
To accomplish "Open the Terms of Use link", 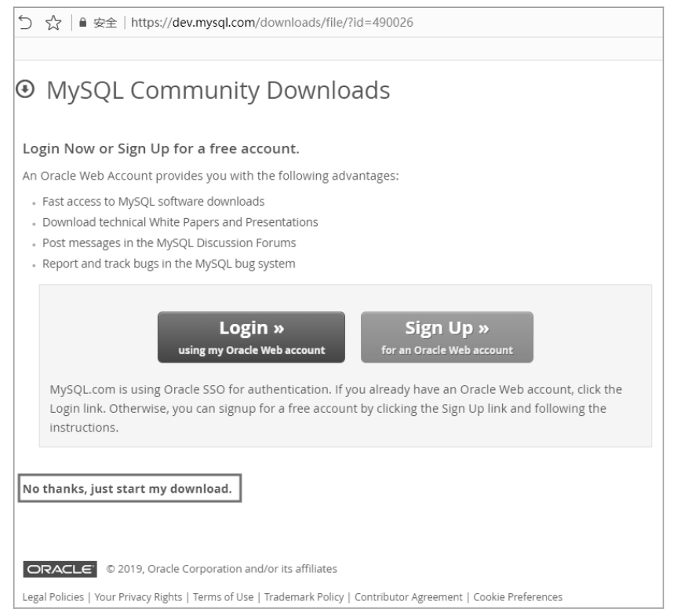I will point(224,597).
